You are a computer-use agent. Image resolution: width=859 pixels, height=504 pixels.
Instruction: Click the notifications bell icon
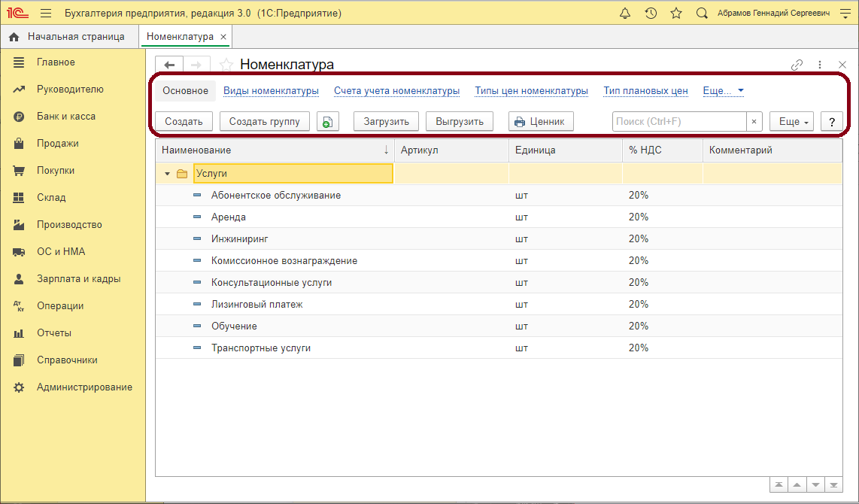(x=625, y=14)
